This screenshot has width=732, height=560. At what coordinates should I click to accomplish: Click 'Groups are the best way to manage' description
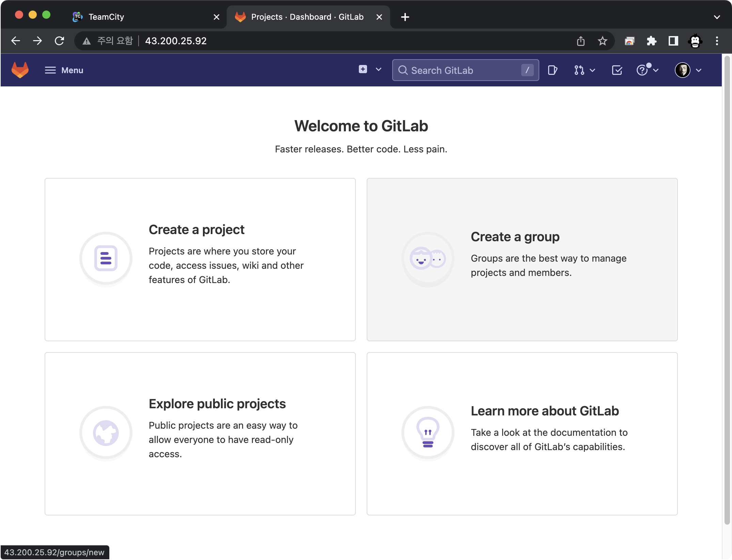(x=548, y=265)
